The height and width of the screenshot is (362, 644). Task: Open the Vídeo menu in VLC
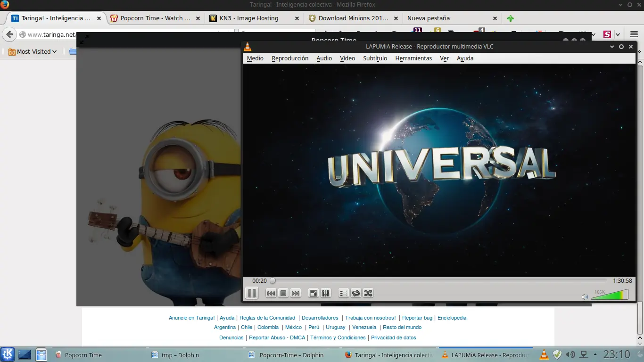347,58
